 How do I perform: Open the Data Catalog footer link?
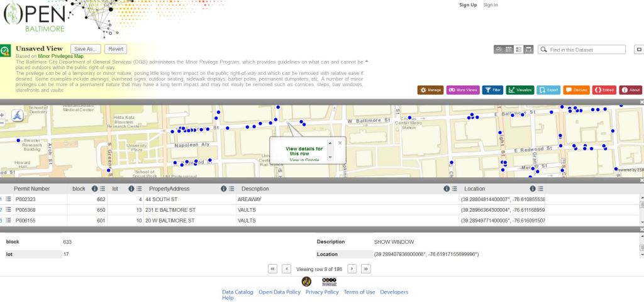coord(238,292)
